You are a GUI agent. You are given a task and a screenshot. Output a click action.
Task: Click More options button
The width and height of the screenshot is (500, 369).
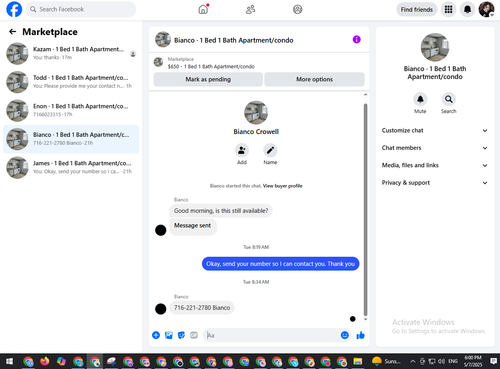(314, 79)
